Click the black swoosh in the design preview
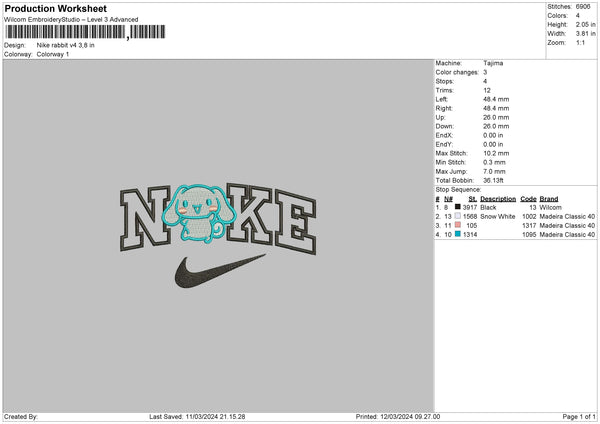 [x=219, y=271]
